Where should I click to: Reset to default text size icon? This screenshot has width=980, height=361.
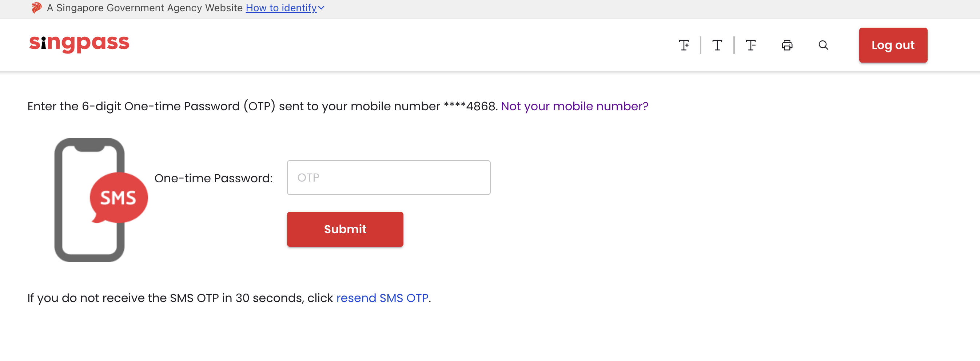[x=717, y=45]
